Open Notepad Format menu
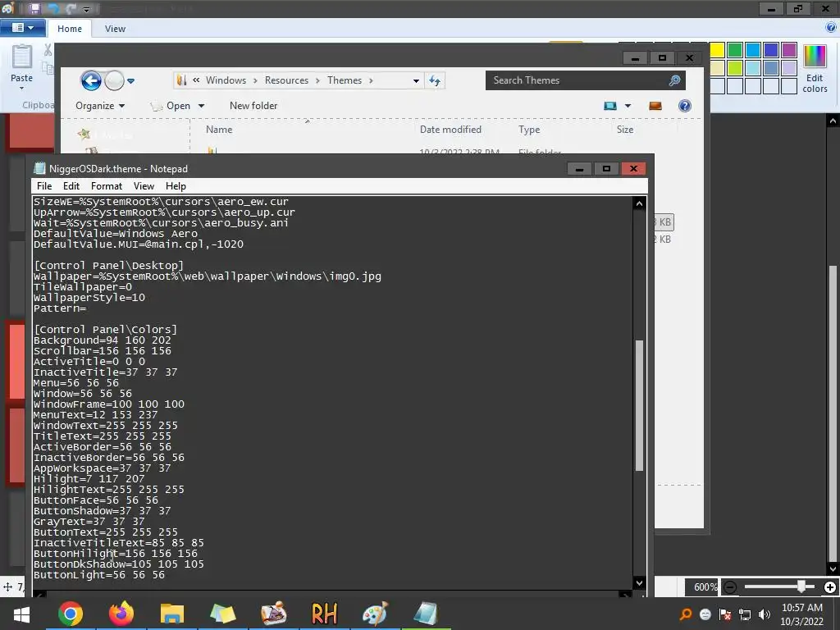 (107, 186)
